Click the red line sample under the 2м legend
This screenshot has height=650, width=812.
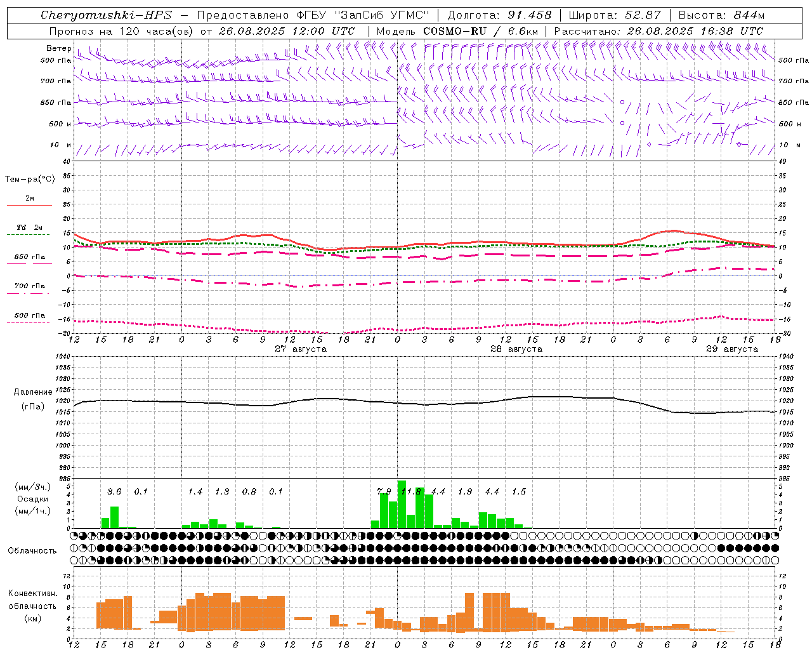29,206
